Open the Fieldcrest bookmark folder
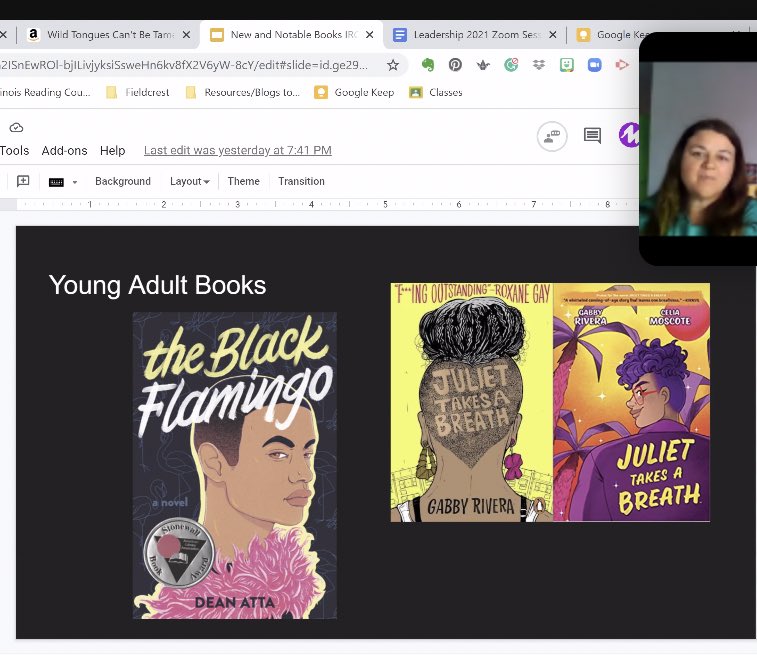757x655 pixels. pos(138,92)
